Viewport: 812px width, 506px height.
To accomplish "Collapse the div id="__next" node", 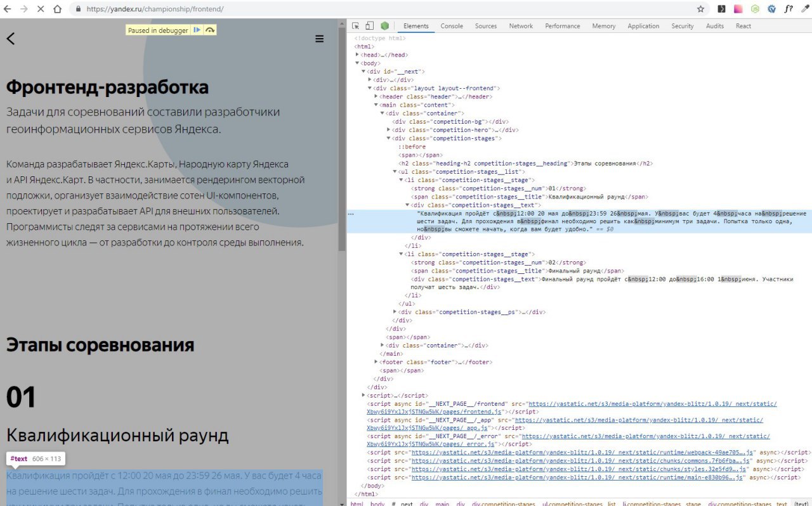I will pyautogui.click(x=363, y=72).
